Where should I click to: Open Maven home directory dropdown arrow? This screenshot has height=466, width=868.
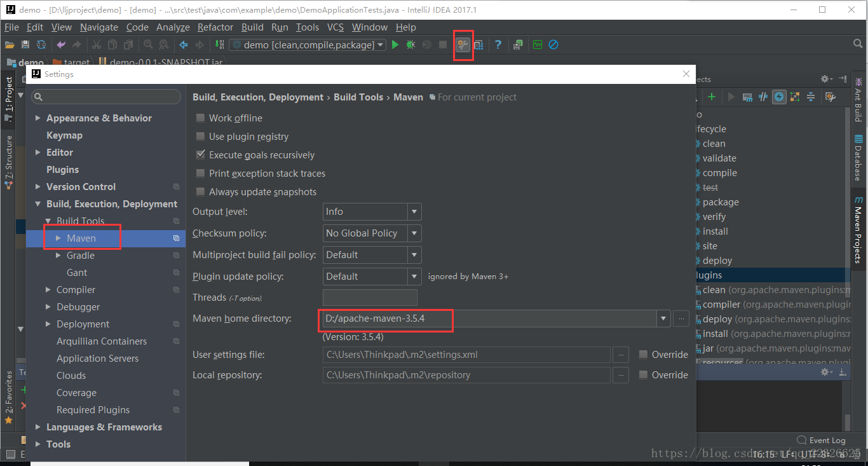coord(664,318)
